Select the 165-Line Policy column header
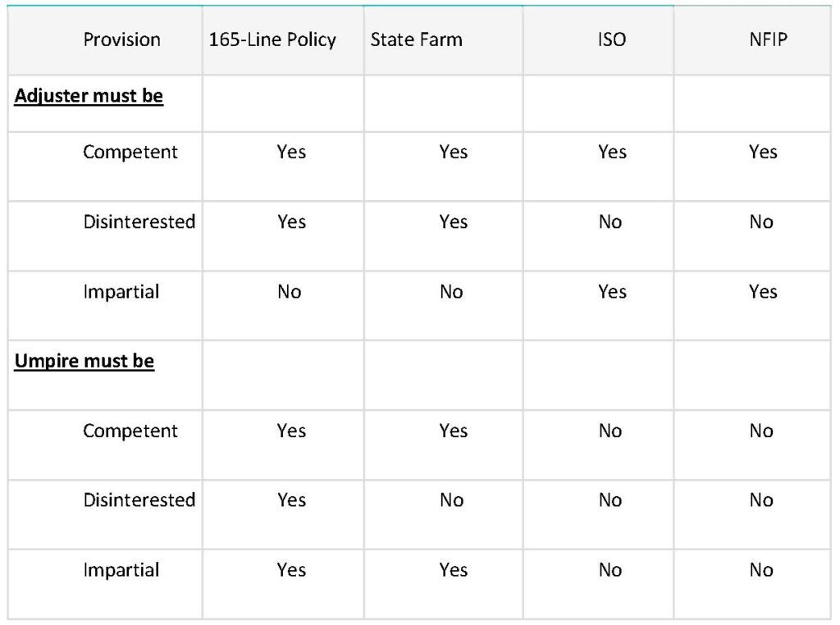 [272, 39]
